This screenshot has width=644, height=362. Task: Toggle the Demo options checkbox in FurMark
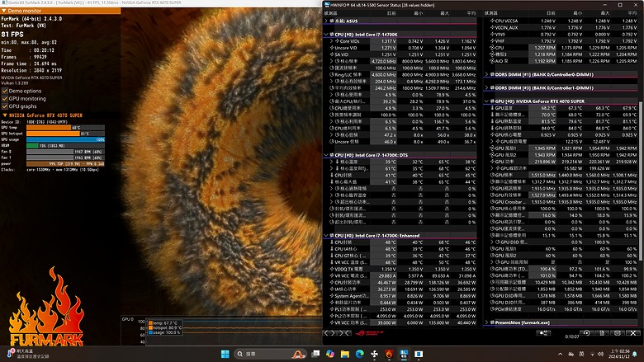coord(5,91)
